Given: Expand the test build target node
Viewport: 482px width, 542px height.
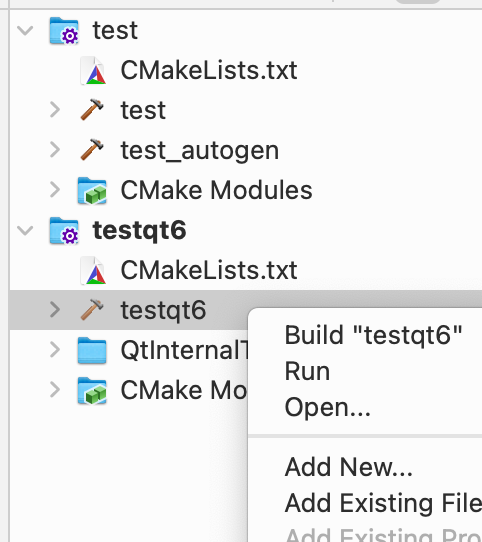Looking at the screenshot, I should point(55,110).
